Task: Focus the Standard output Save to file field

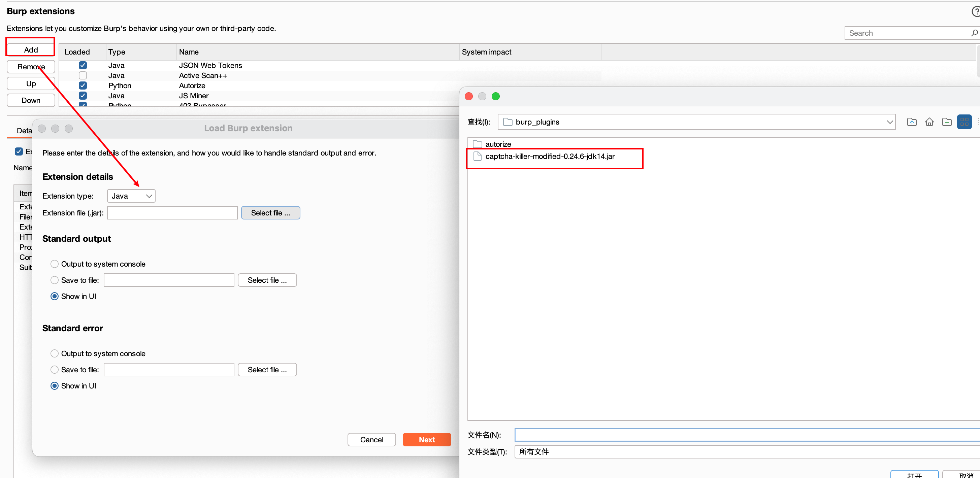Action: (169, 280)
